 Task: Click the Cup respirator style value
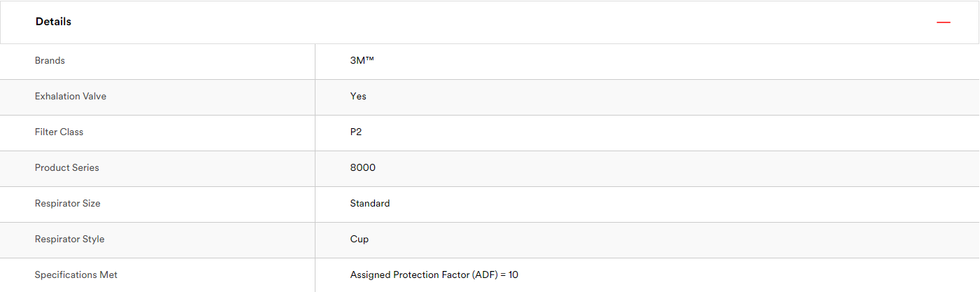click(360, 239)
